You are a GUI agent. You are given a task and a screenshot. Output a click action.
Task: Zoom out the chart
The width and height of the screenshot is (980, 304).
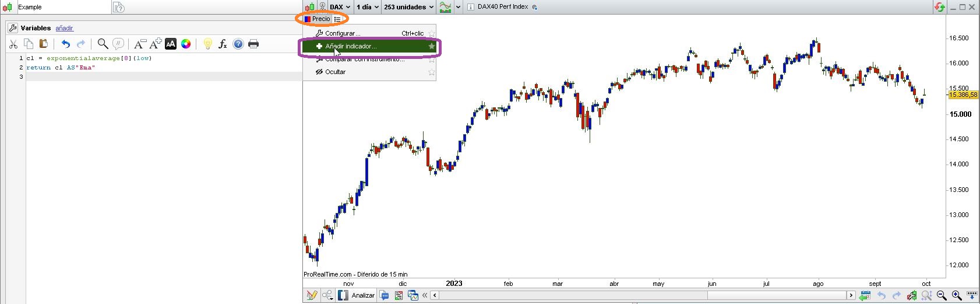pyautogui.click(x=942, y=296)
